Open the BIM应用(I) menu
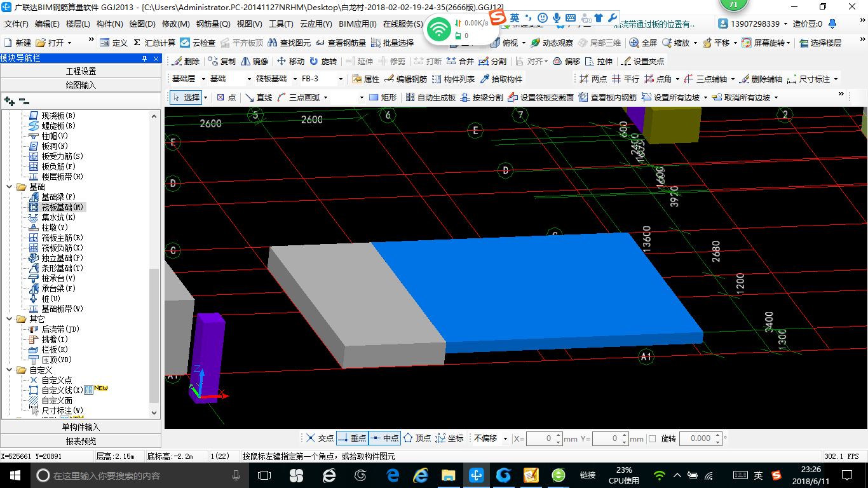Image resolution: width=868 pixels, height=488 pixels. click(358, 24)
